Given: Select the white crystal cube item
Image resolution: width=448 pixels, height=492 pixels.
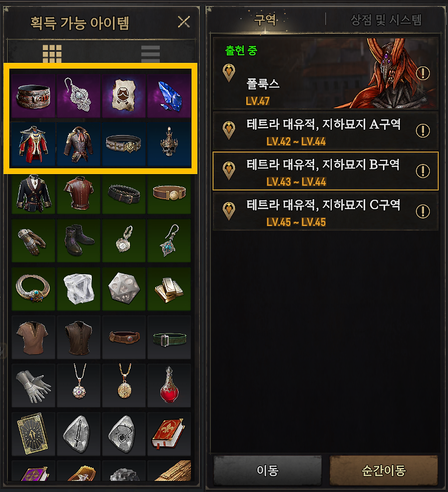Looking at the screenshot, I should (x=78, y=289).
